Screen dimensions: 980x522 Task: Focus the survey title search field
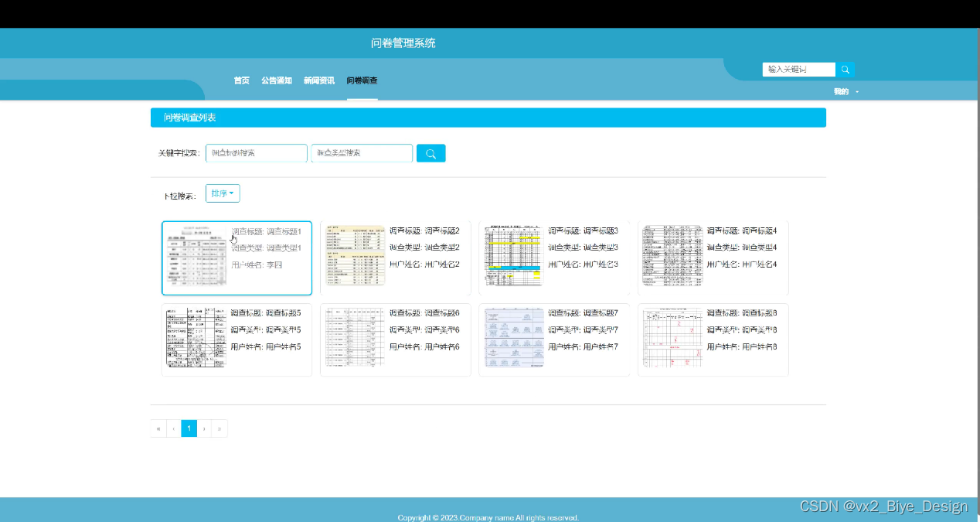click(257, 153)
